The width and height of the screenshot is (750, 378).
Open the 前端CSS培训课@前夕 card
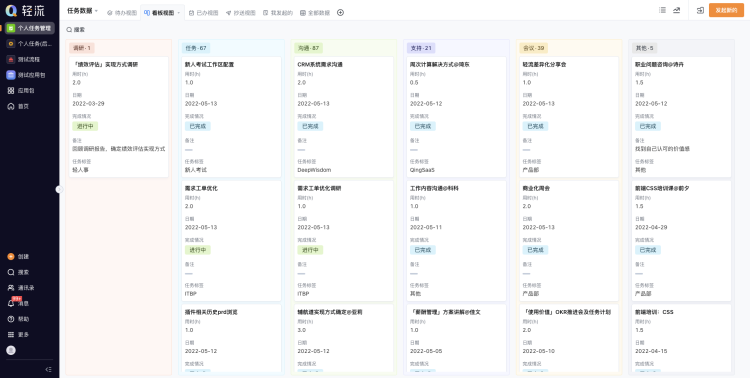682,241
